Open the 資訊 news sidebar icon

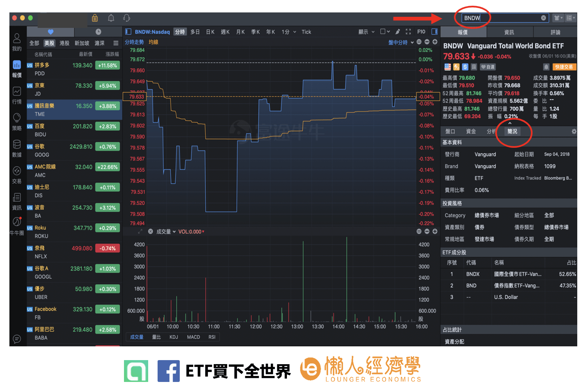(17, 202)
